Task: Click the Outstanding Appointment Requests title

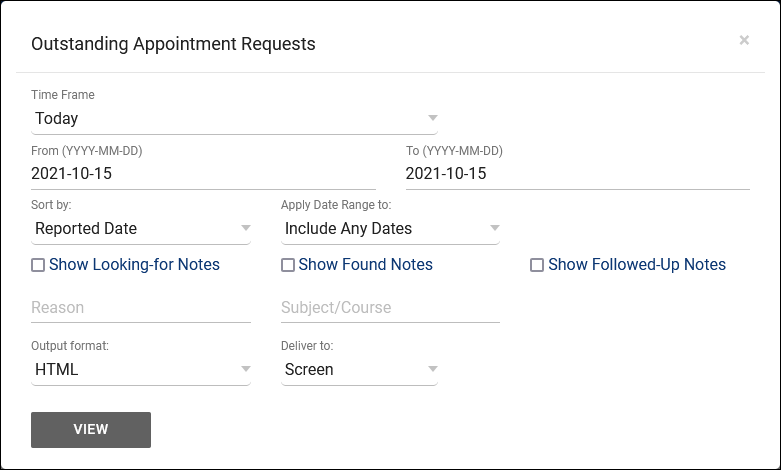Action: coord(173,44)
